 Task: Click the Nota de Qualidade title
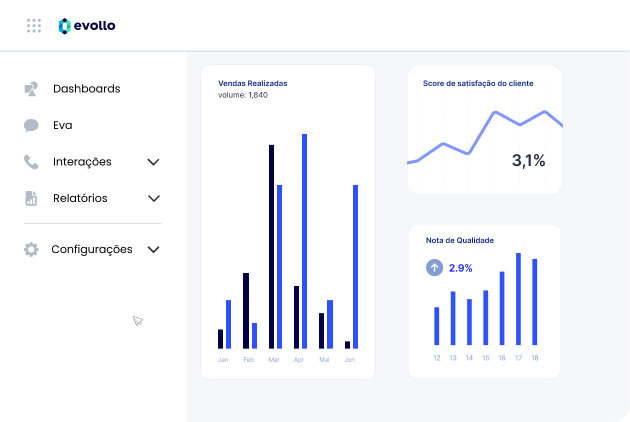(459, 240)
